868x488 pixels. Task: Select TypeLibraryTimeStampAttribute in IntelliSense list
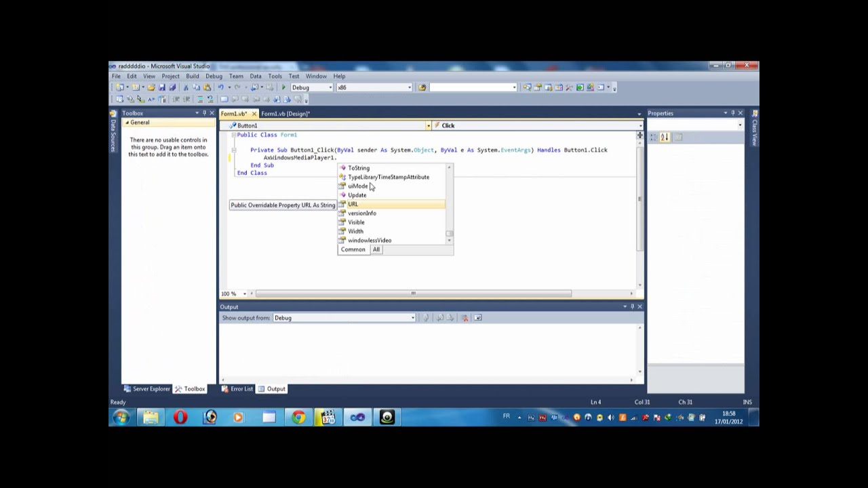[392, 177]
